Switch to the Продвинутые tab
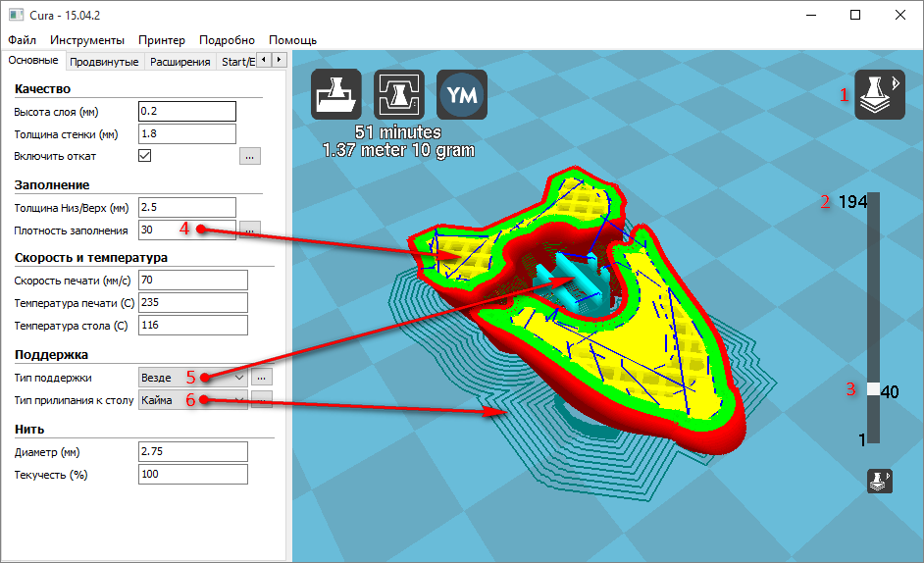924x563 pixels. click(x=104, y=62)
